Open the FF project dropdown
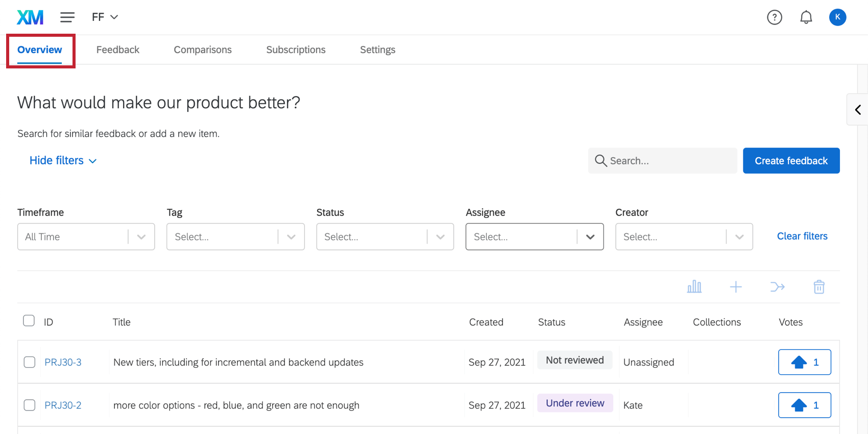This screenshot has width=868, height=434. [x=105, y=17]
